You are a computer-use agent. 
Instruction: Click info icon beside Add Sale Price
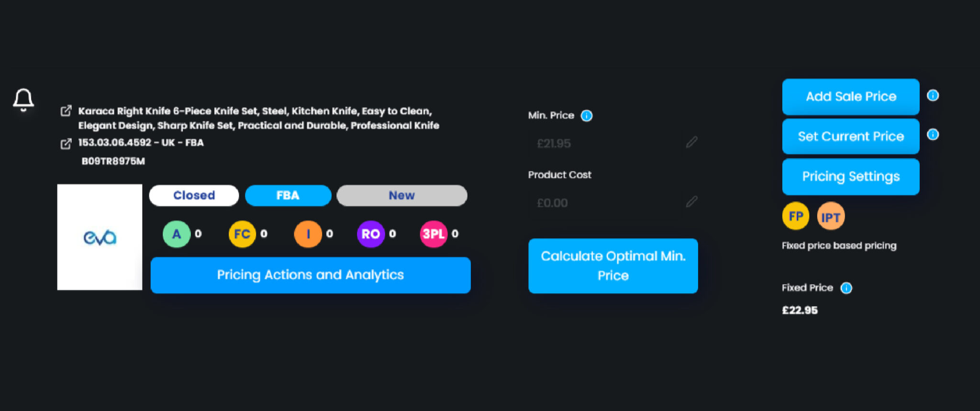pyautogui.click(x=933, y=95)
